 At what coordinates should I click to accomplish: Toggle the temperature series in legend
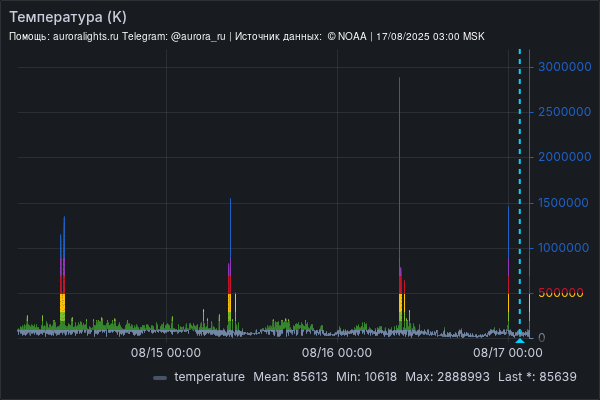(x=209, y=377)
